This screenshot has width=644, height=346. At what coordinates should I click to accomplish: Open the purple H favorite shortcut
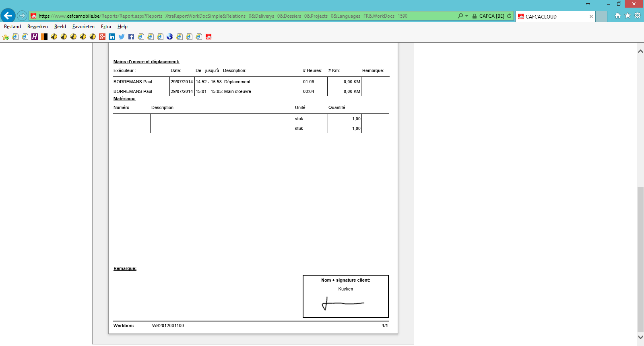[x=35, y=37]
